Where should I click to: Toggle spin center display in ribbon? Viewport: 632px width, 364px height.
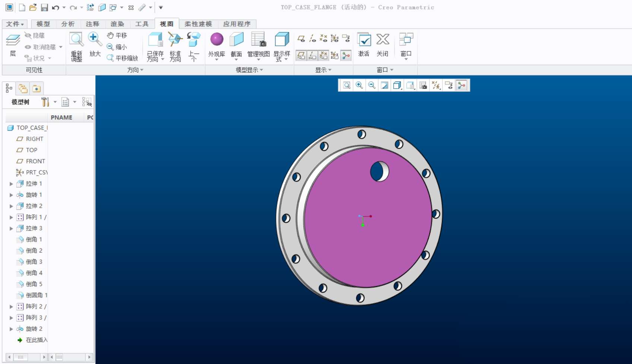(346, 56)
